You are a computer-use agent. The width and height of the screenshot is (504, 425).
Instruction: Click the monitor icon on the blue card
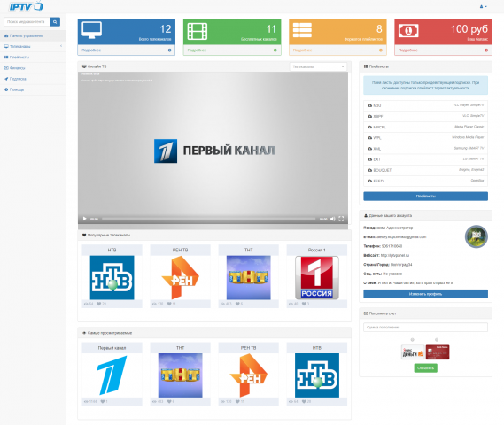92,30
